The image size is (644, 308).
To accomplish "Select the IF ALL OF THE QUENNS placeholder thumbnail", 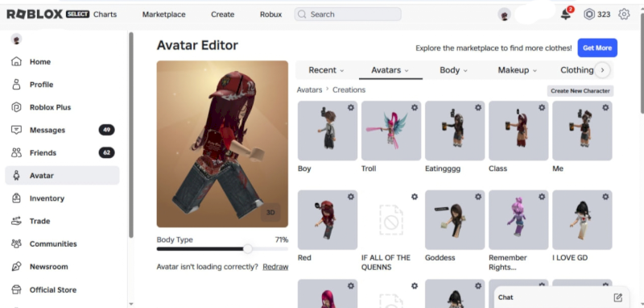I will 391,220.
